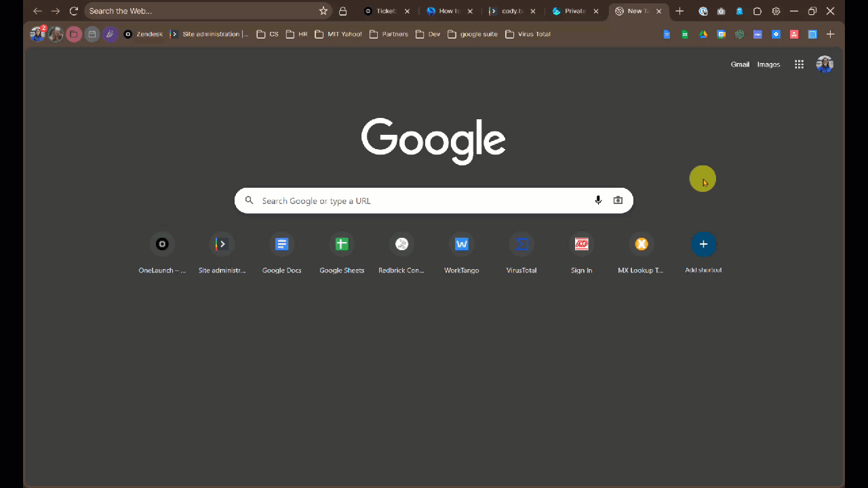
Task: Click the Google Drive icon in the second toolbar
Action: tap(703, 34)
